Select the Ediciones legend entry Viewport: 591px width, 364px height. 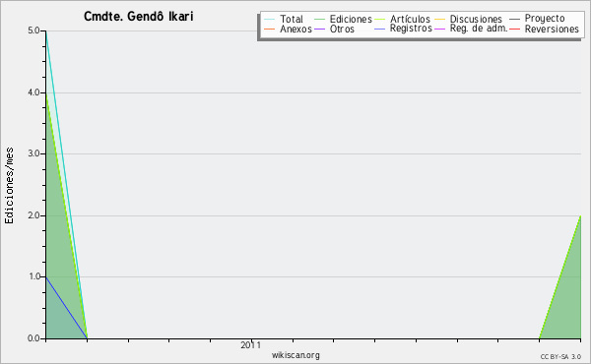[343, 19]
